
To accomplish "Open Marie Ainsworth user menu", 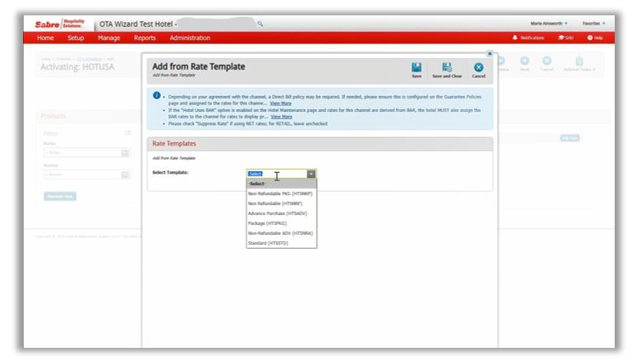I will click(x=549, y=24).
